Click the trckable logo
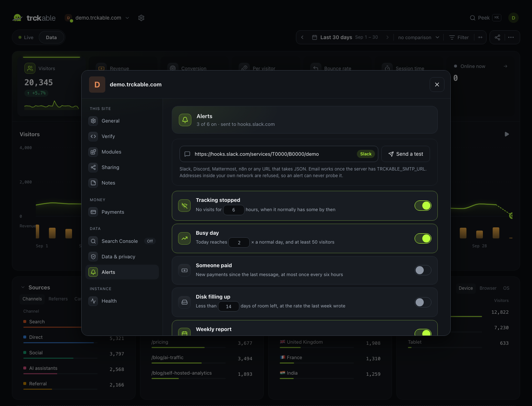Viewport: 532px width, 406px height. 34,18
